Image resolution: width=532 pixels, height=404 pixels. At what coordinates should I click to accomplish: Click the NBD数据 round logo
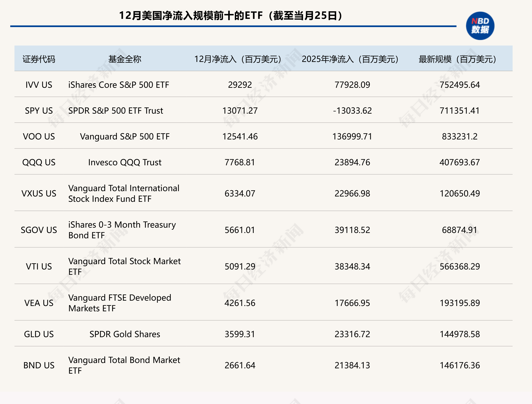pos(480,26)
